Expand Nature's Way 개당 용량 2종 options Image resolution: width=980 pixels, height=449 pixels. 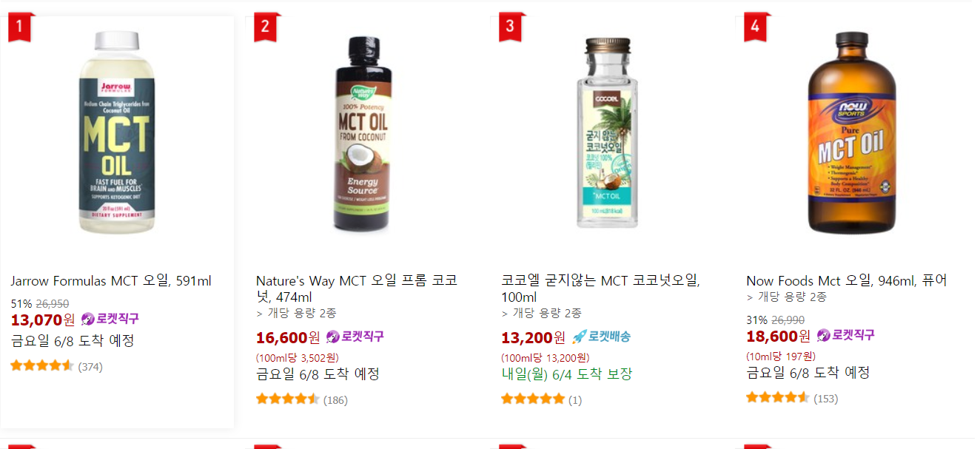point(296,313)
